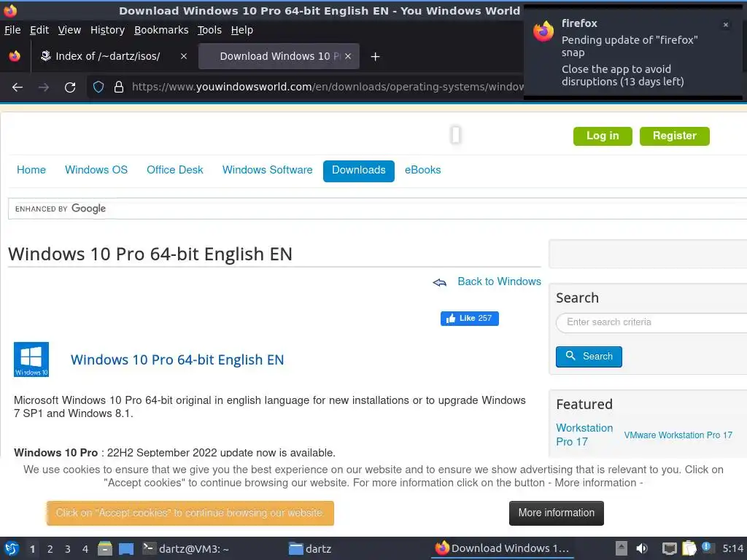747x560 pixels.
Task: Go to the Home nav link
Action: coord(31,170)
